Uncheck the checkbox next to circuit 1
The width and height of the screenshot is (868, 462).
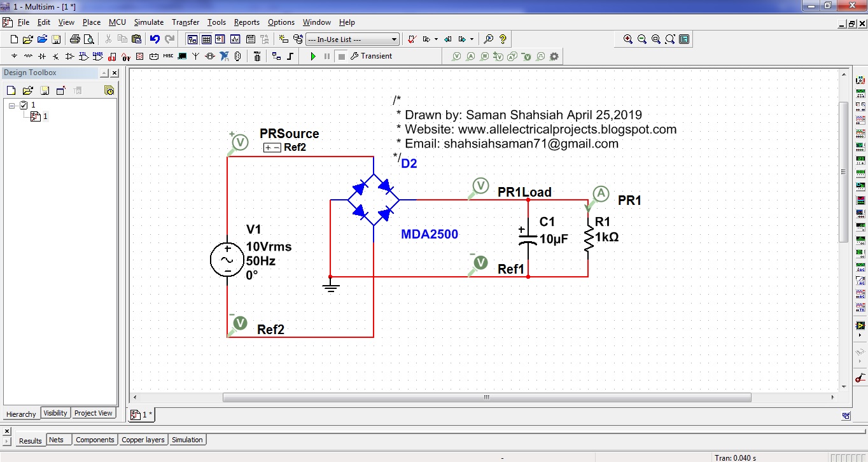pyautogui.click(x=22, y=104)
